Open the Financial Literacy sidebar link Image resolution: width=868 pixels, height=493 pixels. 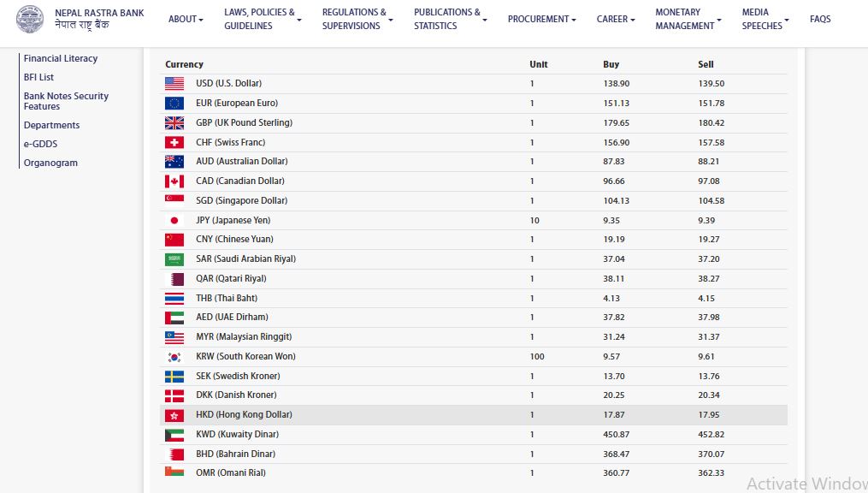click(61, 58)
